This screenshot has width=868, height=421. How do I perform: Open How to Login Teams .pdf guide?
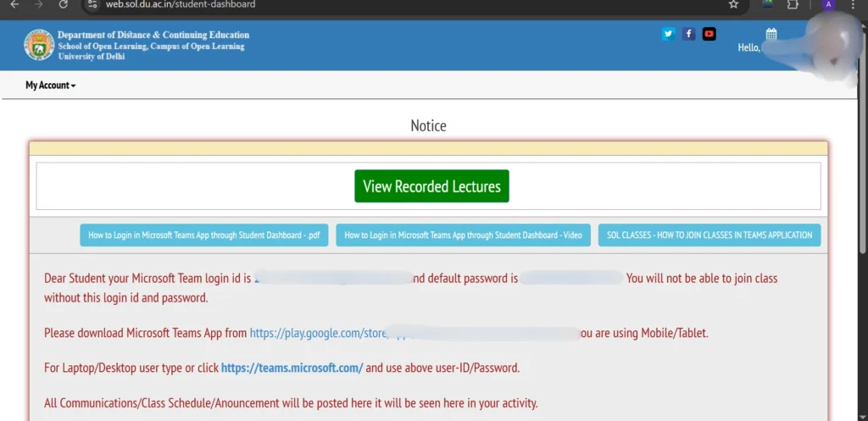(x=204, y=235)
